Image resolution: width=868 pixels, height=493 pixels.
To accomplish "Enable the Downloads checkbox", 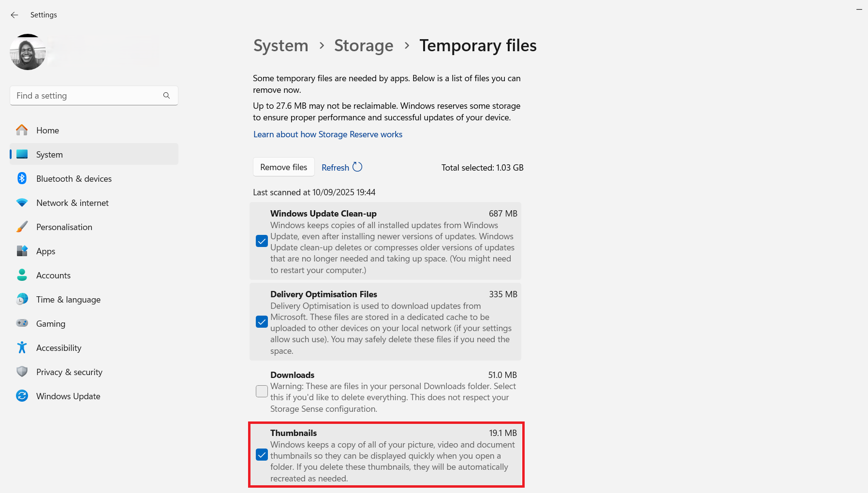I will [262, 391].
